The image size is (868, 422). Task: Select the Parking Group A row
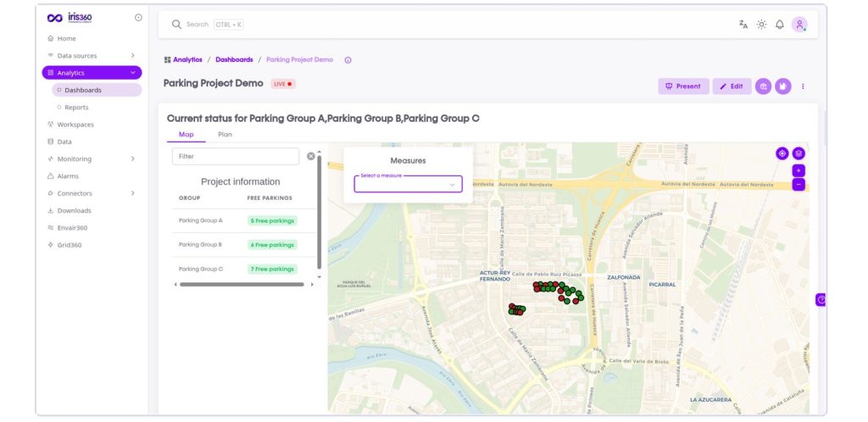point(243,220)
